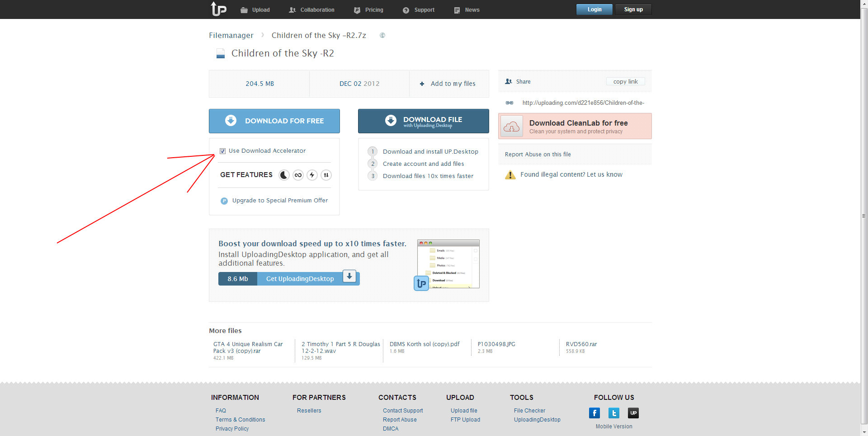The image size is (868, 436).
Task: Click the CleanLab cloud icon
Action: coord(512,126)
